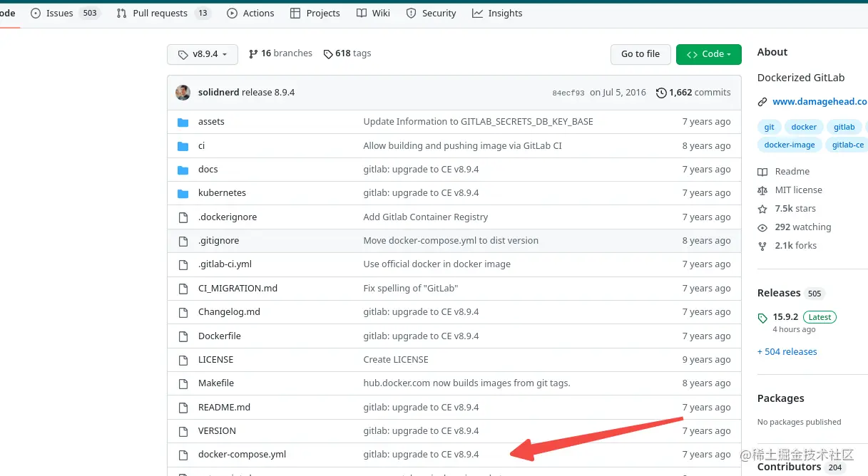
Task: Click the kubernetes folder icon
Action: (x=183, y=193)
